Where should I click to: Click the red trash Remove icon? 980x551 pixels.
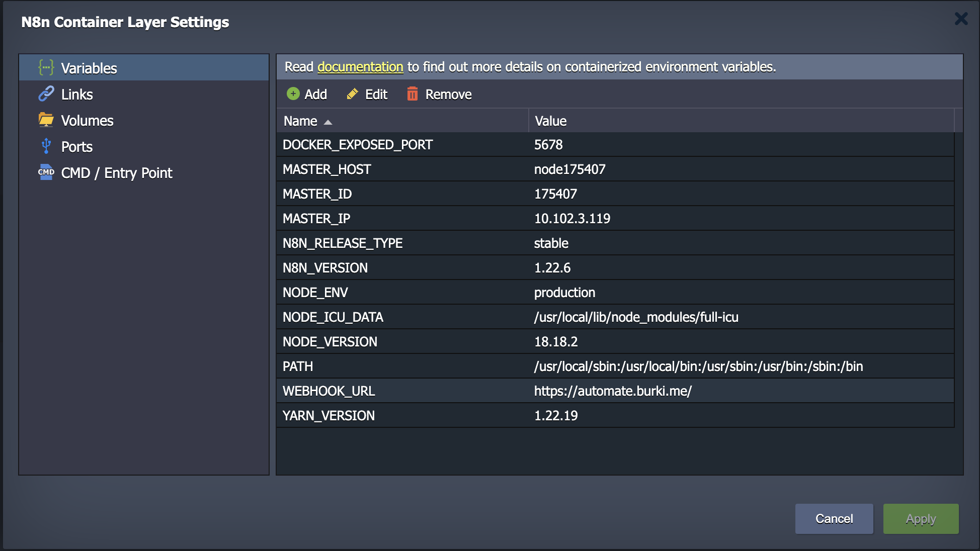(412, 94)
